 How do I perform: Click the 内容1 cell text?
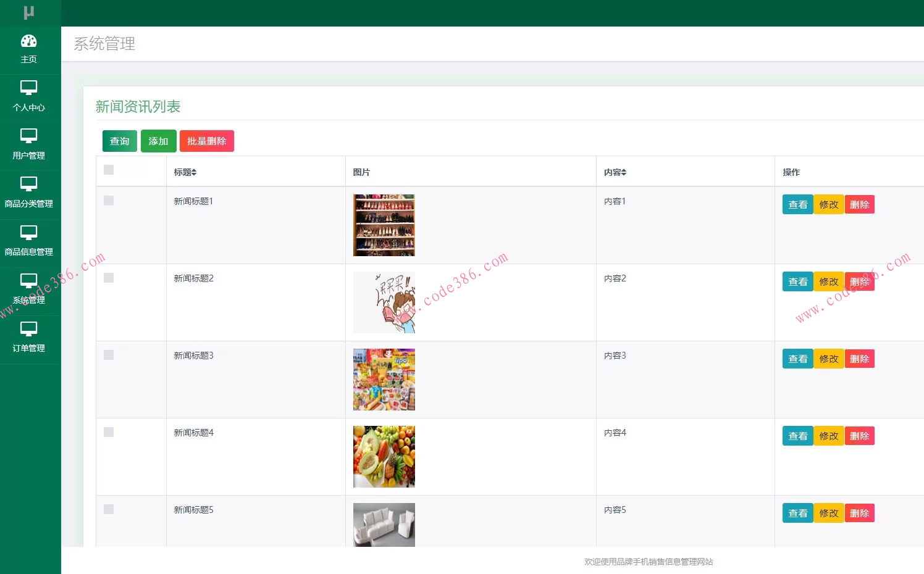pyautogui.click(x=615, y=201)
